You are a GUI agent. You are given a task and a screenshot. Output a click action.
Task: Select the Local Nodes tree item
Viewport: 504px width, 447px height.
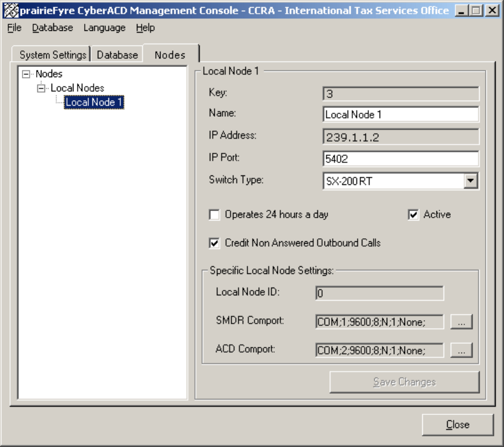pos(77,88)
